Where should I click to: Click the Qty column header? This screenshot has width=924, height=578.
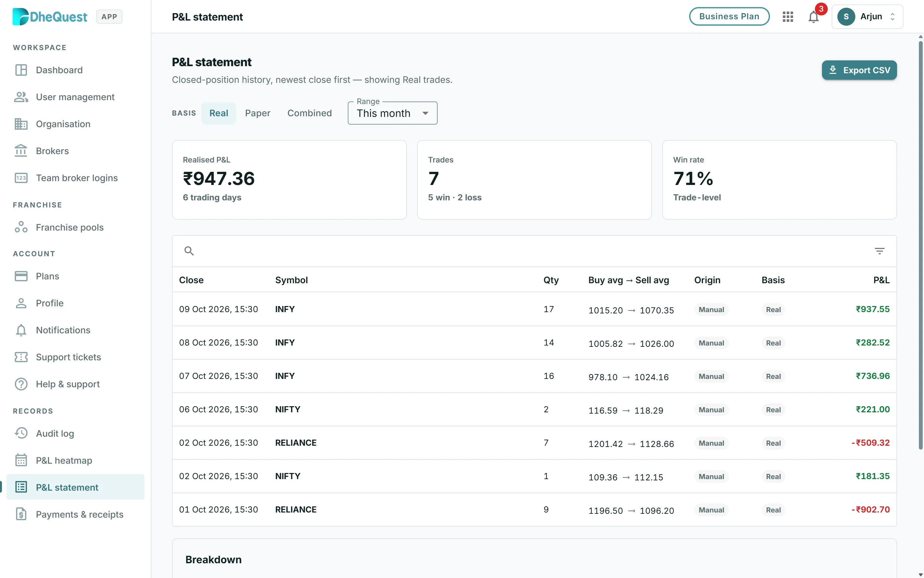pyautogui.click(x=551, y=280)
